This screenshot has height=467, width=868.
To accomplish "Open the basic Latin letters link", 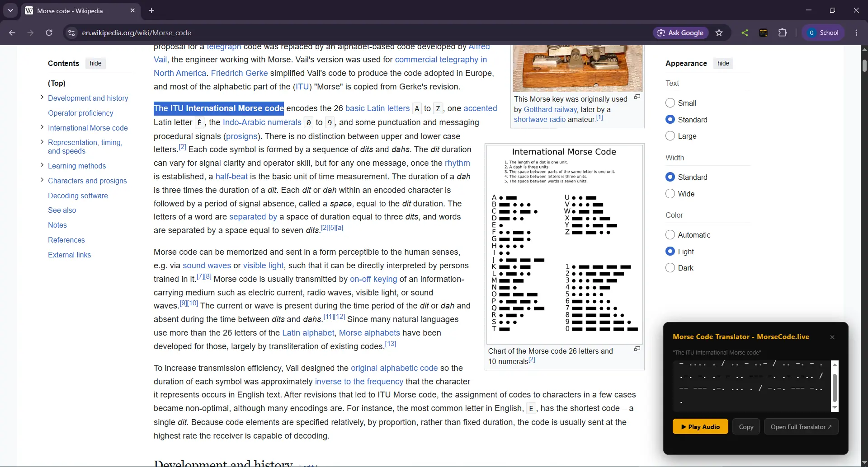I will coord(377,108).
